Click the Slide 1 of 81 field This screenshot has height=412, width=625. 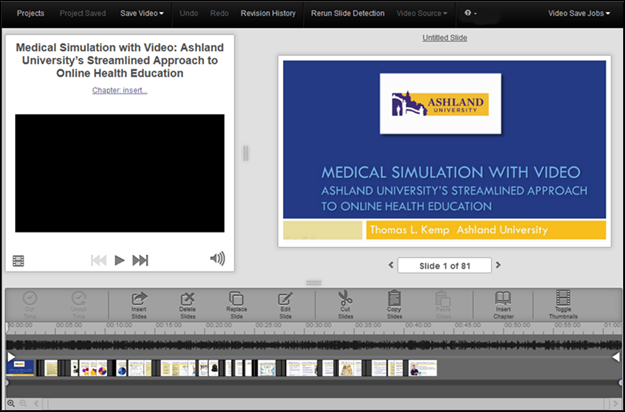(x=444, y=265)
